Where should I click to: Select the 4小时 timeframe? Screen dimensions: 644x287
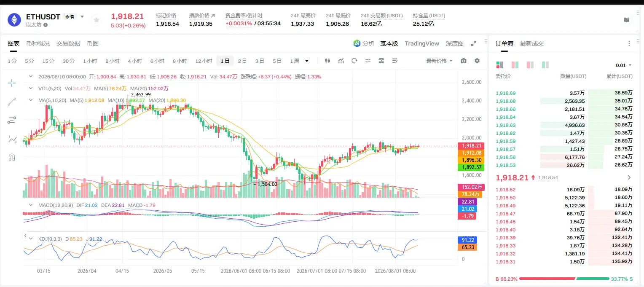(x=135, y=61)
